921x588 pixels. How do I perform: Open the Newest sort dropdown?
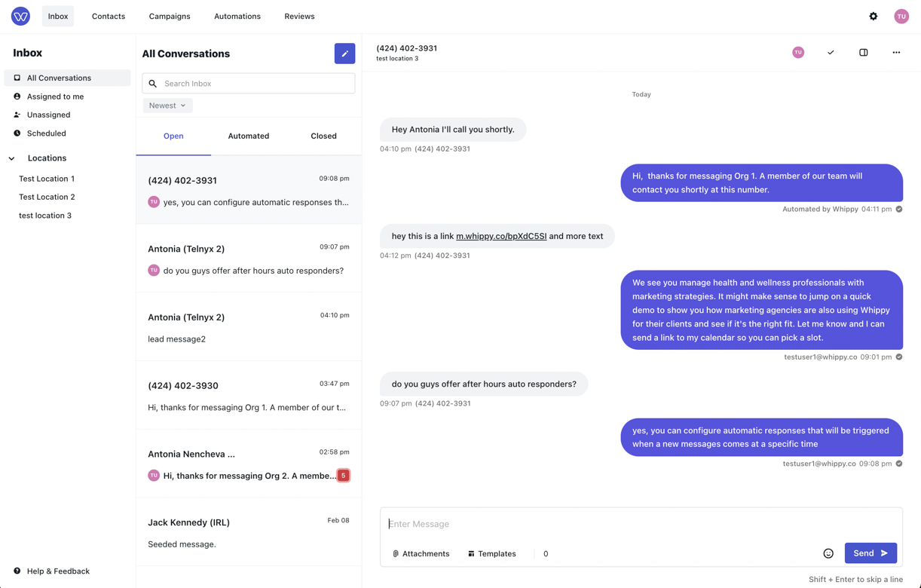pos(167,105)
